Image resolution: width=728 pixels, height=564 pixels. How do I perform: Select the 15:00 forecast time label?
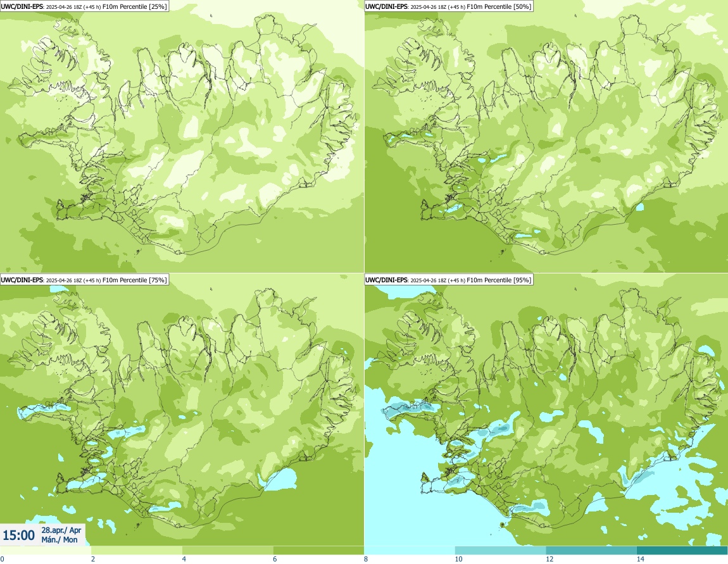point(18,536)
